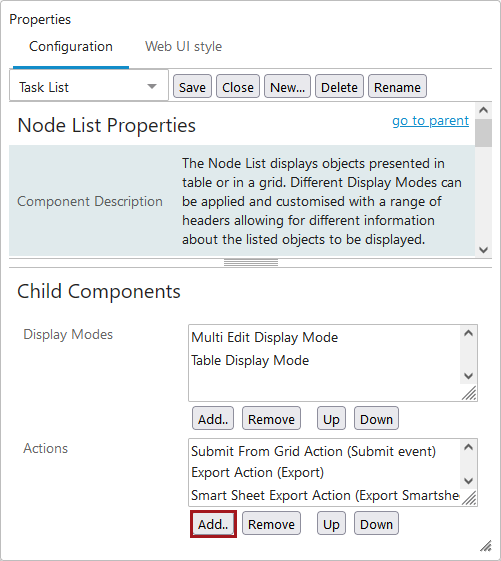Add a new Display Mode
The width and height of the screenshot is (501, 561).
213,418
